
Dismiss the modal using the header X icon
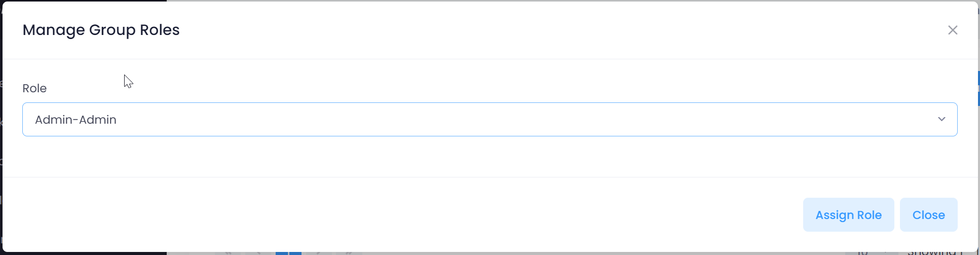click(x=953, y=30)
